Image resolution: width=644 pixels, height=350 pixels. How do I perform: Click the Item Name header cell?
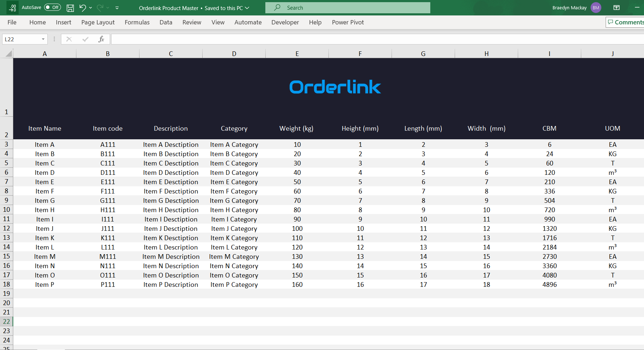[45, 129]
